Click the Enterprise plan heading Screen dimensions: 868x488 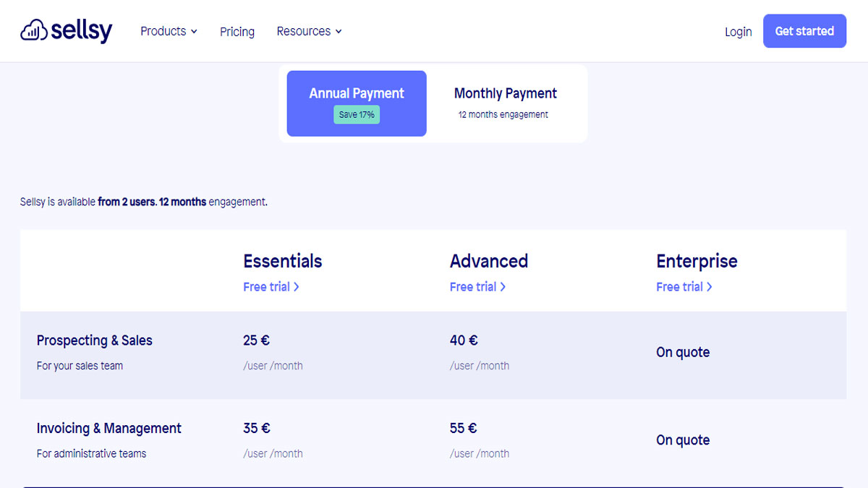coord(697,261)
